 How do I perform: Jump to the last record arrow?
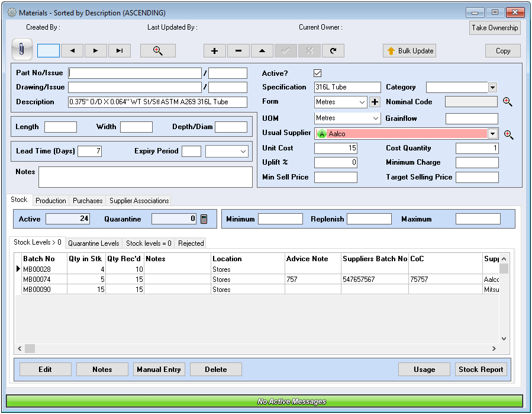point(120,51)
